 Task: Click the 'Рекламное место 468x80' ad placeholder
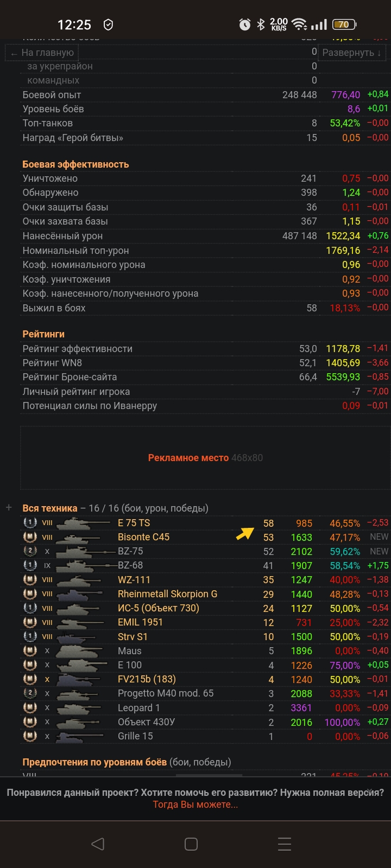coord(205,458)
